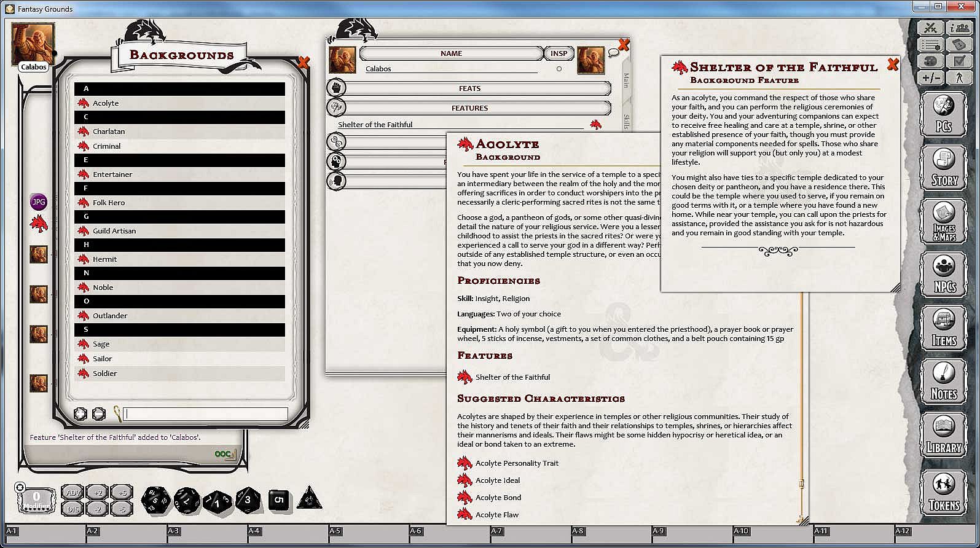Viewport: 980px width, 548px height.
Task: Open the scroll icon in top-right panel
Action: 959,44
